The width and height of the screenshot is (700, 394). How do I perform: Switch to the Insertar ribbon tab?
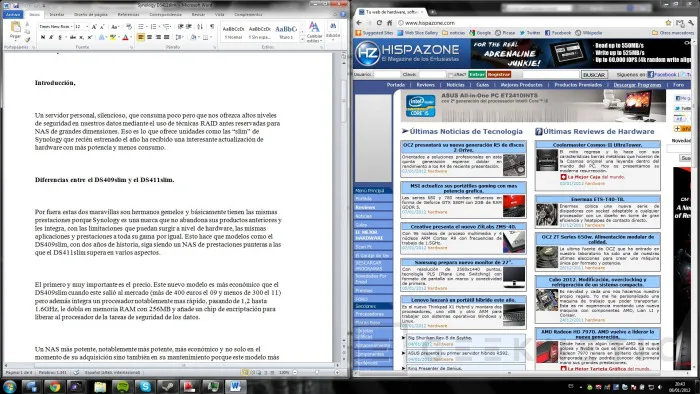pos(57,15)
